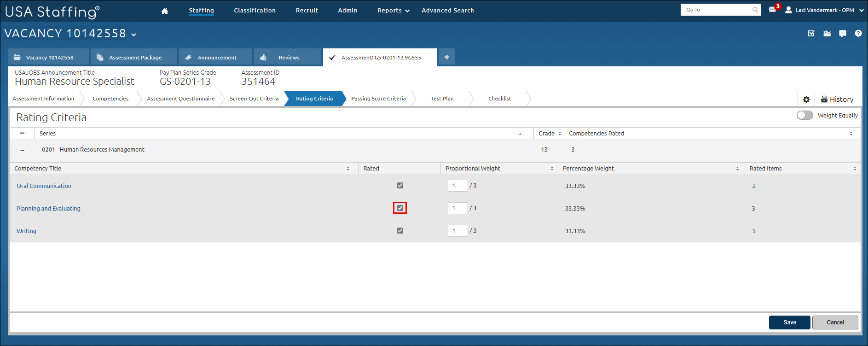The width and height of the screenshot is (868, 346).
Task: Click the USA Staffing logo
Action: click(x=52, y=12)
